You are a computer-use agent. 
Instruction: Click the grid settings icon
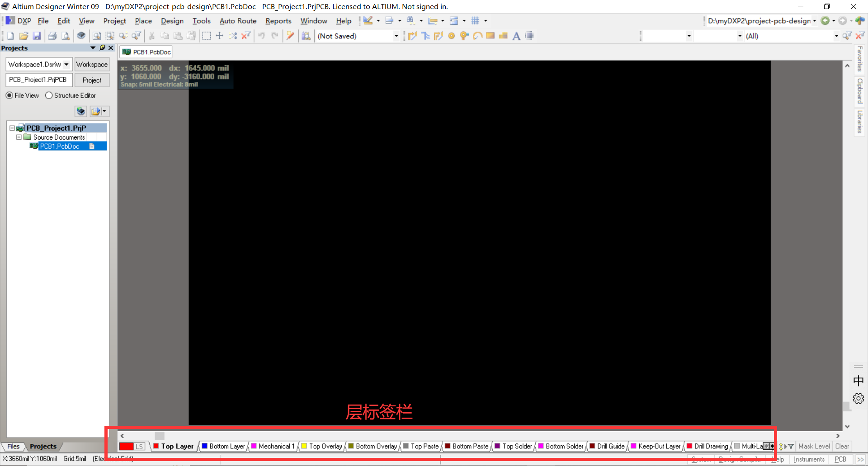pyautogui.click(x=475, y=21)
